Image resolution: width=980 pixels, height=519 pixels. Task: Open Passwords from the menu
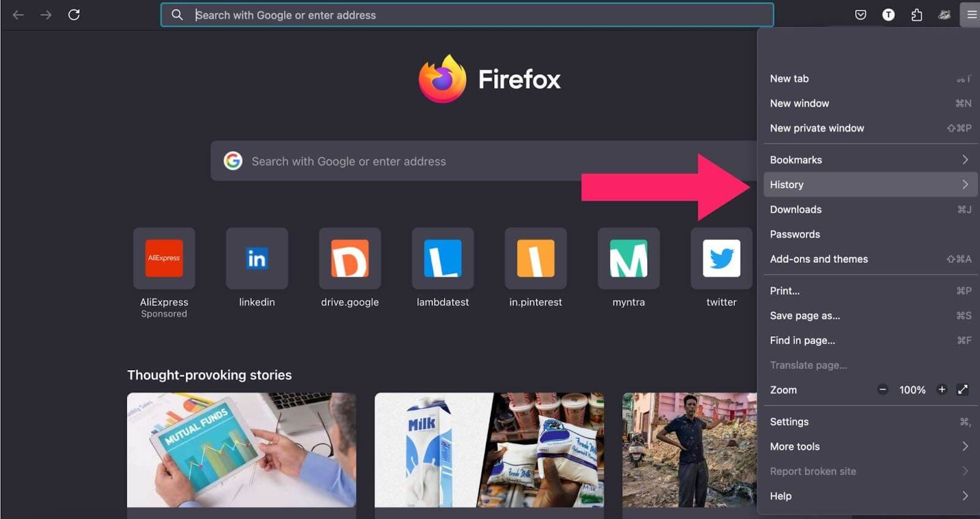pos(870,234)
